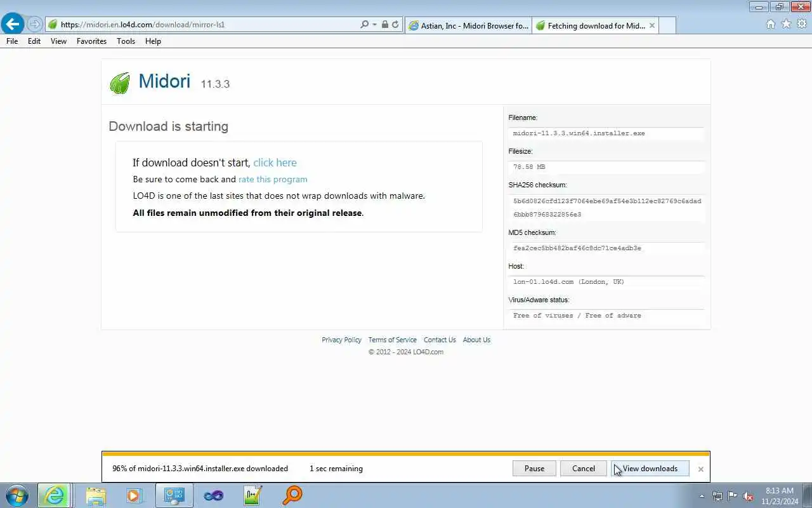Open Windows Media Player taskbar icon
The width and height of the screenshot is (812, 508).
(x=134, y=495)
